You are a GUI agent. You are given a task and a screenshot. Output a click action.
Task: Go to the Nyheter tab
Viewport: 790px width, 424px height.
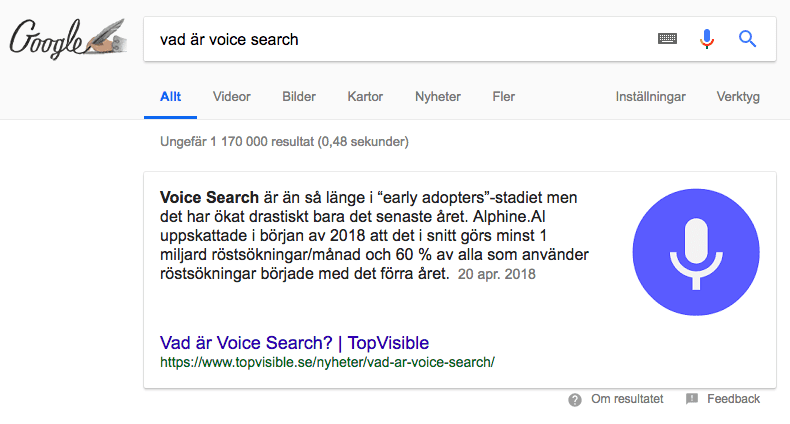click(438, 97)
